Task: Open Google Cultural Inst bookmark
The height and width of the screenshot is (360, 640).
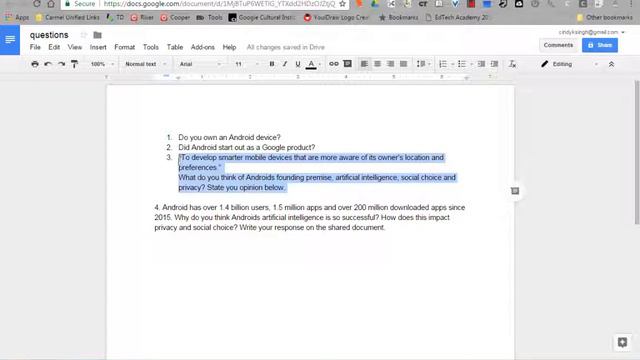Action: [262, 18]
